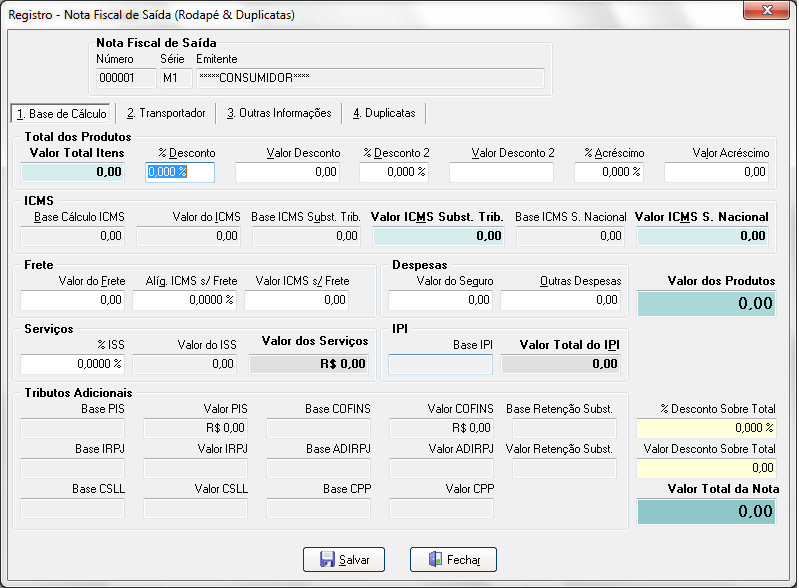
Task: Click the % ISS input field
Action: (72, 364)
